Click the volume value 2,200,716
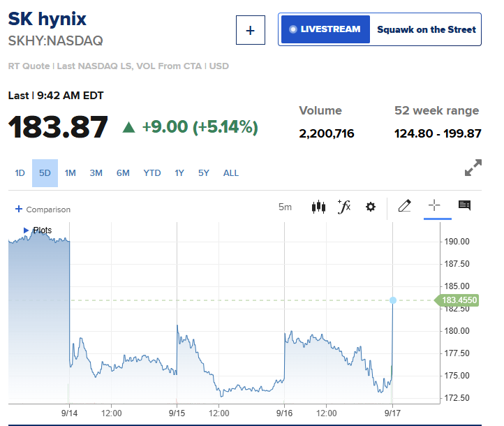Image resolution: width=504 pixels, height=426 pixels. pos(327,133)
